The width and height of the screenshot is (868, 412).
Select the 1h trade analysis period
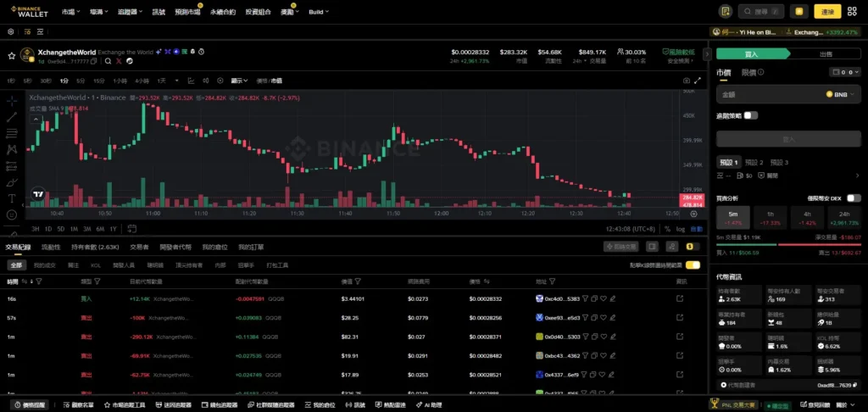(770, 217)
